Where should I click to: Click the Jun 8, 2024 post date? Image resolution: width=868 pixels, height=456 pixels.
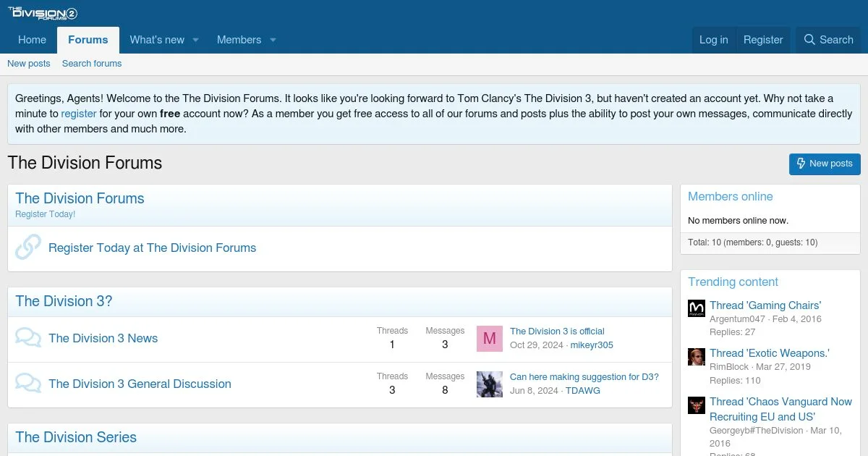[x=534, y=391]
